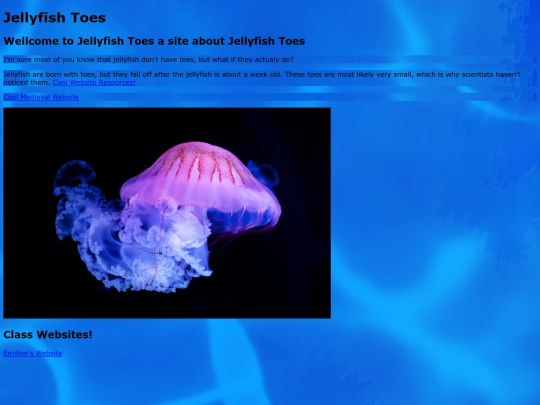Click the Wellcome to Jellyfish Toes subheading
The width and height of the screenshot is (540, 405).
pyautogui.click(x=154, y=41)
